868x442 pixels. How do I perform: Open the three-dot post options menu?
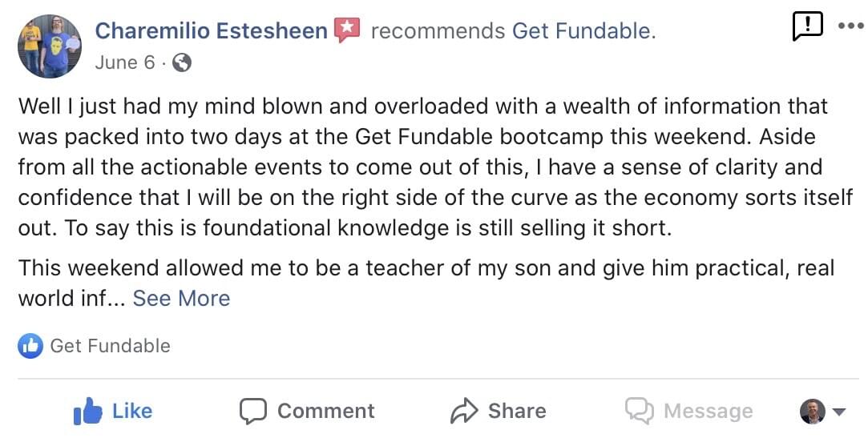point(851,26)
